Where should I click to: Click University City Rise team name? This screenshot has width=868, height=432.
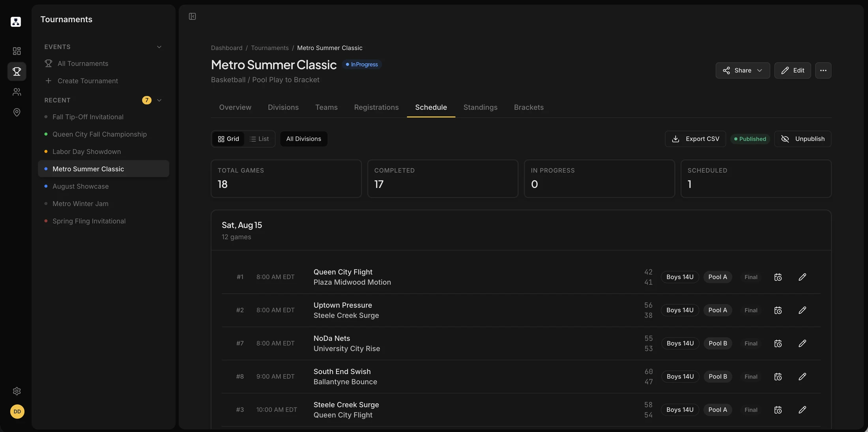347,349
